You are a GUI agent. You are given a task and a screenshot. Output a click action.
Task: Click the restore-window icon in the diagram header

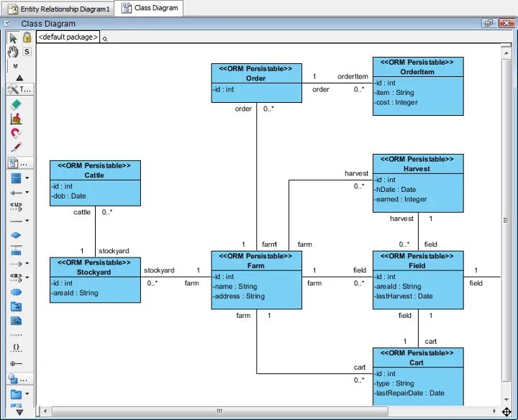[x=489, y=23]
